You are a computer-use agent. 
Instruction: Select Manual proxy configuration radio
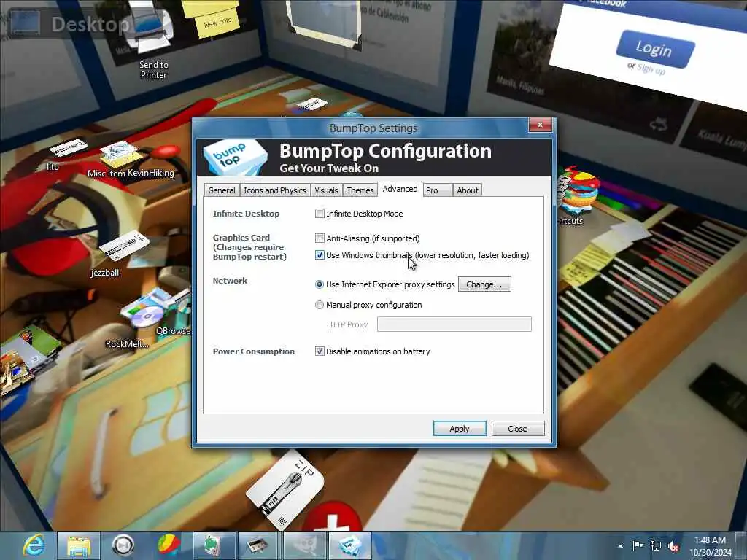coord(320,305)
